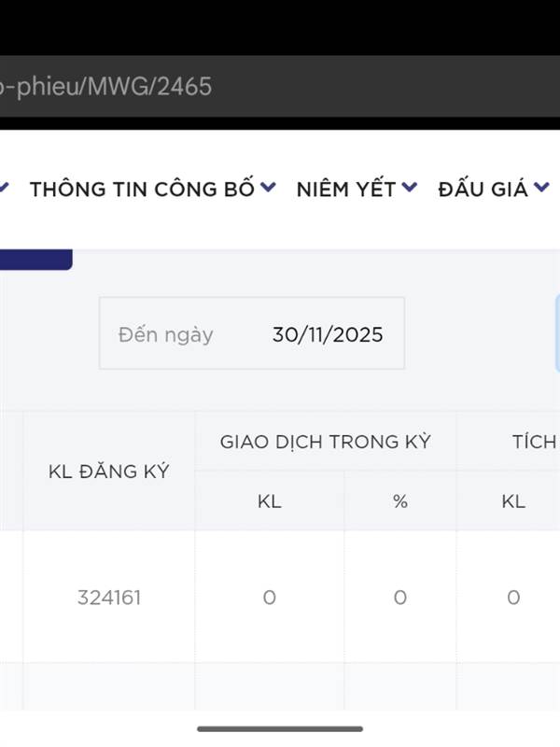Open the NIÊM YẾT menu label
This screenshot has height=747, width=560.
click(346, 190)
